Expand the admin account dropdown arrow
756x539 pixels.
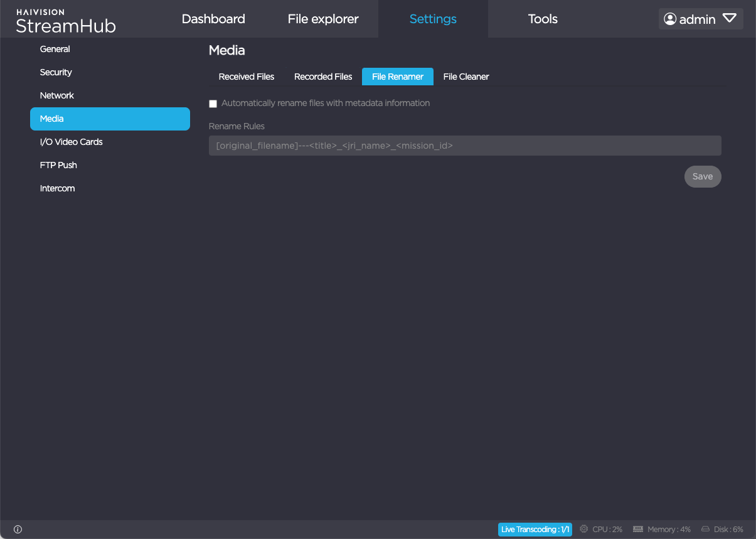729,19
